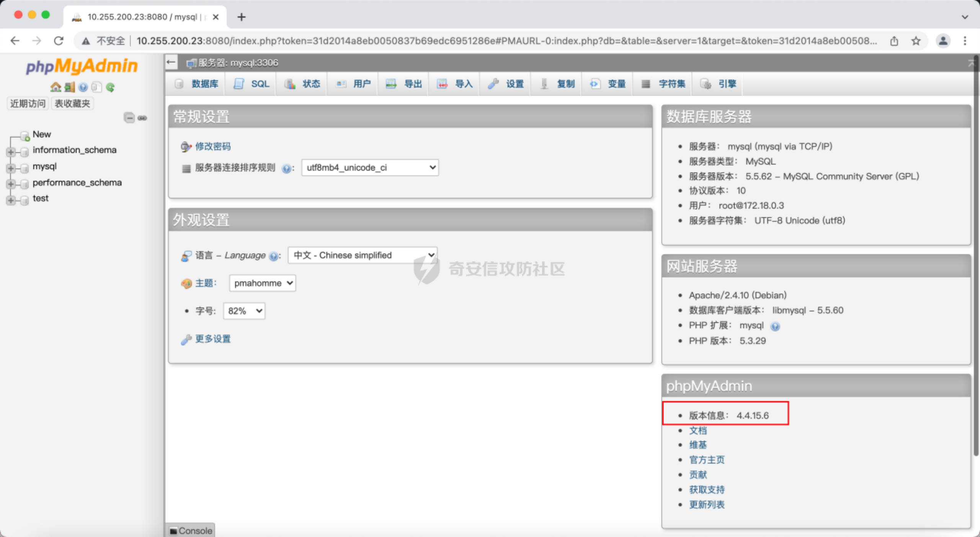The image size is (980, 537).
Task: Open the 用户 users tab
Action: click(353, 84)
